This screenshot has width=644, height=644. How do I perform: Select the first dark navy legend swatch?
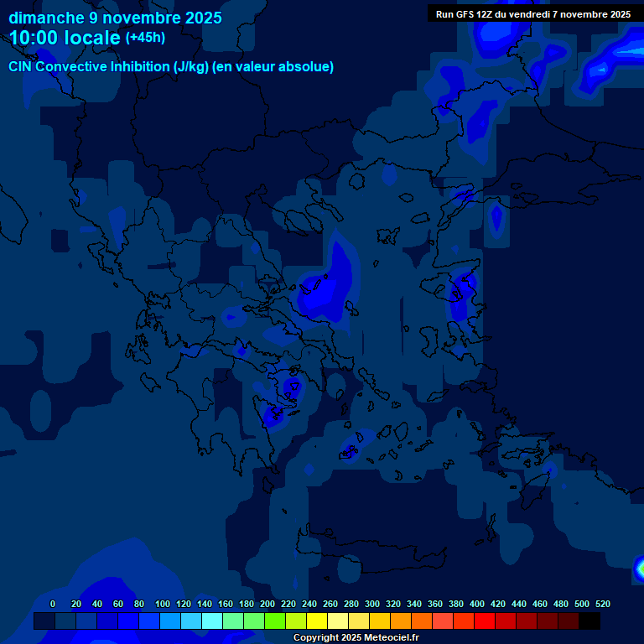tap(44, 621)
